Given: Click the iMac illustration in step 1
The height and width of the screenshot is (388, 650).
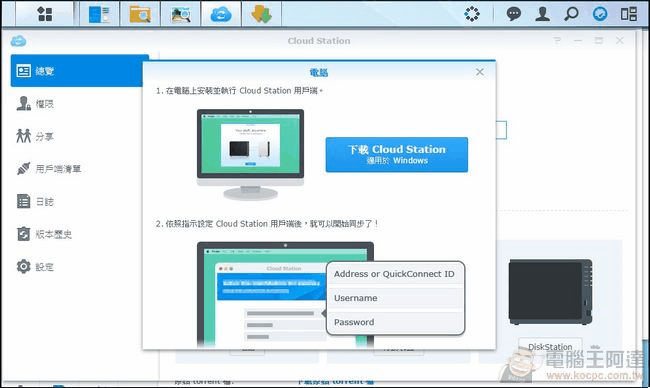Looking at the screenshot, I should 250,155.
